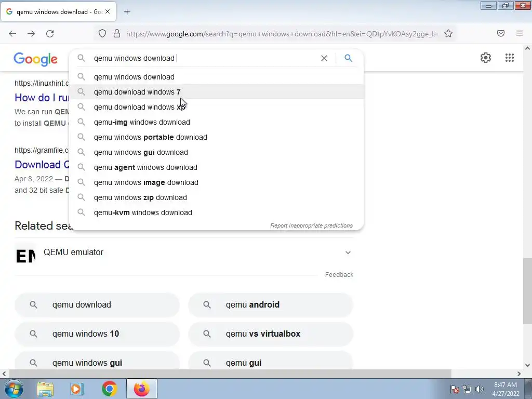This screenshot has height=399, width=532.
Task: Close the qemu windows download tab
Action: 108,11
